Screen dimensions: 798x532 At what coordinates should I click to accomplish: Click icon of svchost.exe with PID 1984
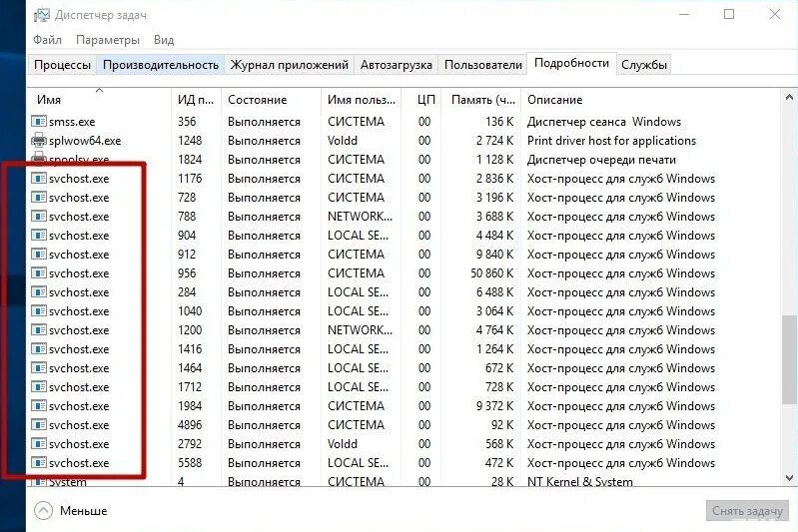point(39,406)
